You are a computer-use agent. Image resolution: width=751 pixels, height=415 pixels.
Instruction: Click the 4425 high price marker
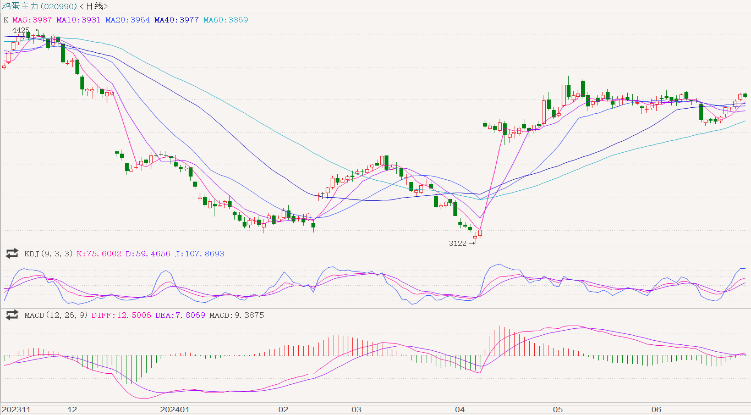(21, 30)
